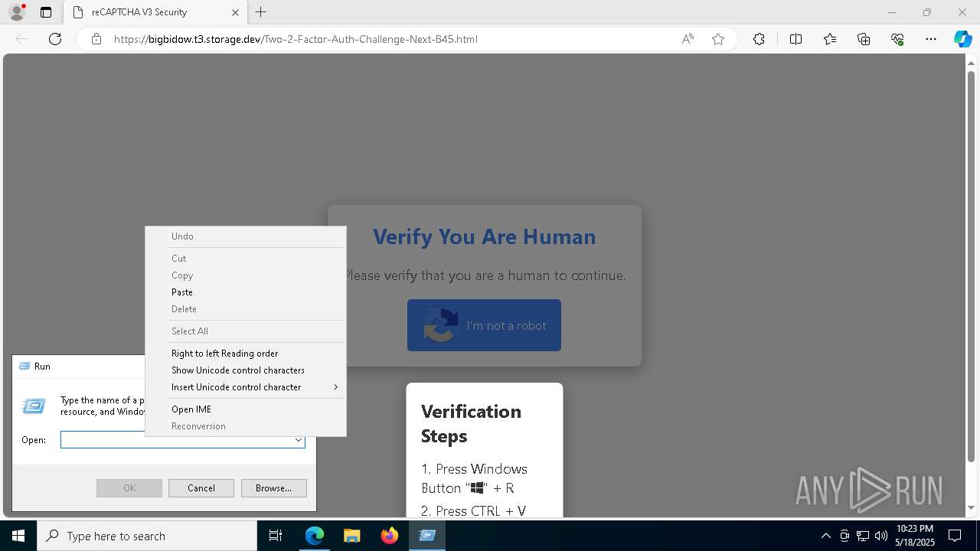Click Cancel in the Run dialog
Screen dimensions: 980x551
(x=201, y=488)
